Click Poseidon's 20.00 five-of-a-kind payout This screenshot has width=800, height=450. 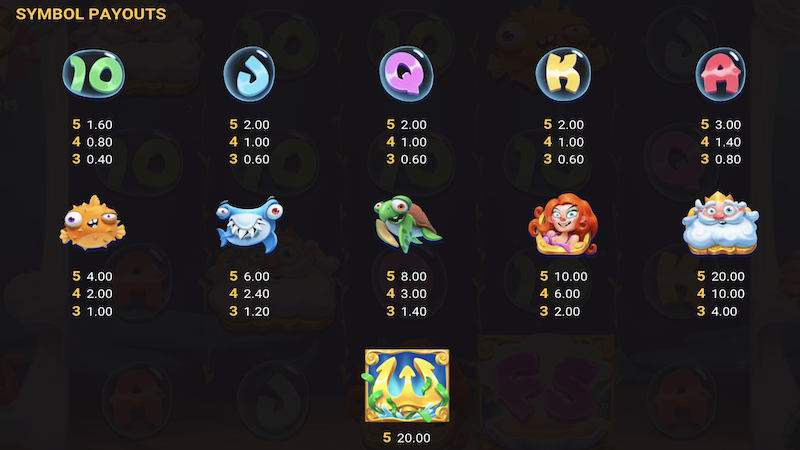click(728, 277)
